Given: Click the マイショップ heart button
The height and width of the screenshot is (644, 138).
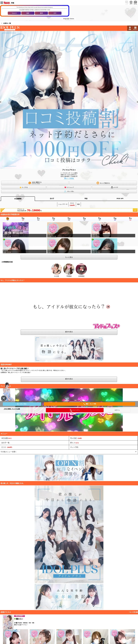Looking at the screenshot, I should click(x=69, y=187).
